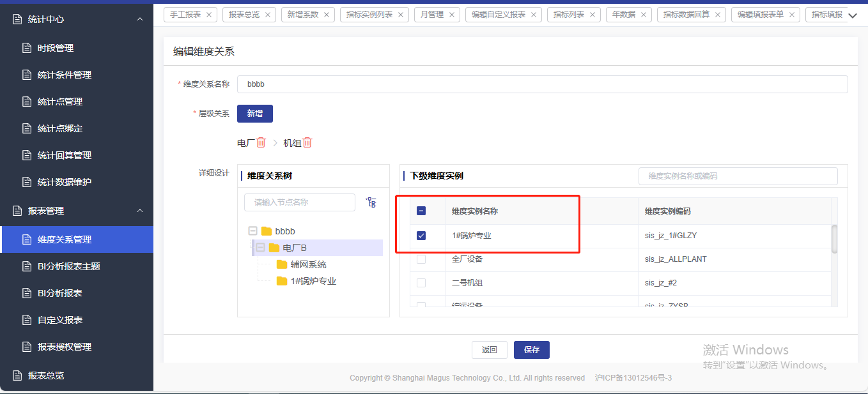Screen dimensions: 868x394
Task: Switch to the 指标列表 tab
Action: coord(568,14)
